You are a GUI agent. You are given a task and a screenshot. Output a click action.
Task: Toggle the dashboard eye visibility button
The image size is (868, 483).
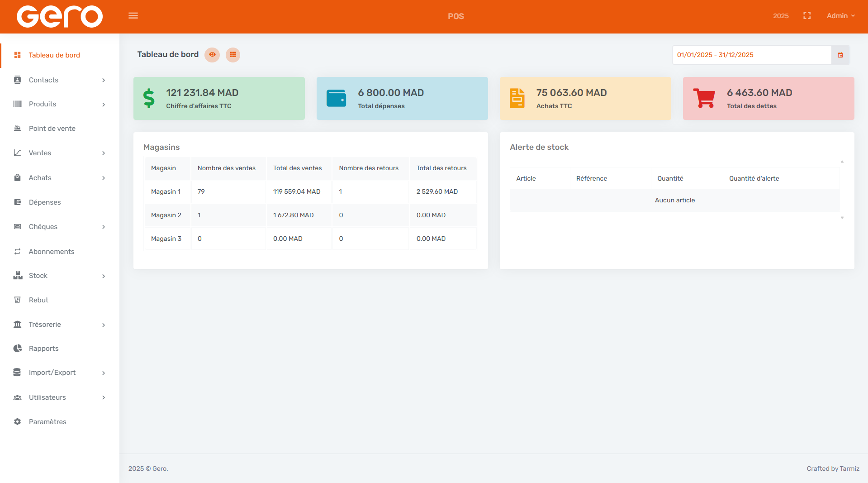tap(212, 55)
